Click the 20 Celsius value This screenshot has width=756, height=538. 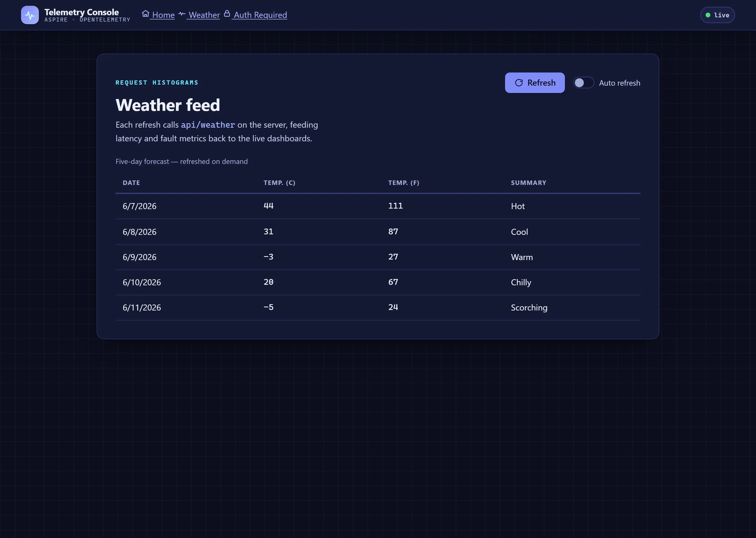point(269,282)
